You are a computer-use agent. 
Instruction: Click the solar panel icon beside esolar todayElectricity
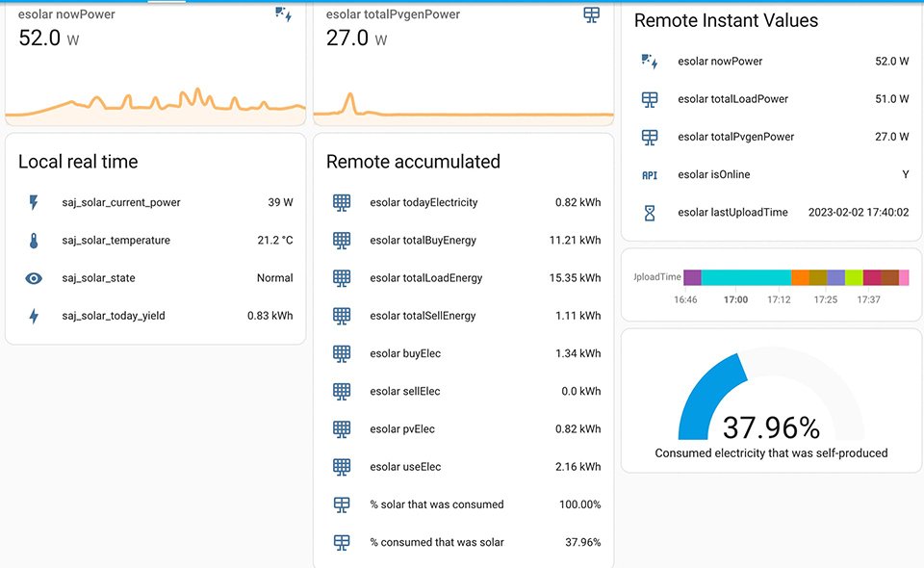pos(342,202)
